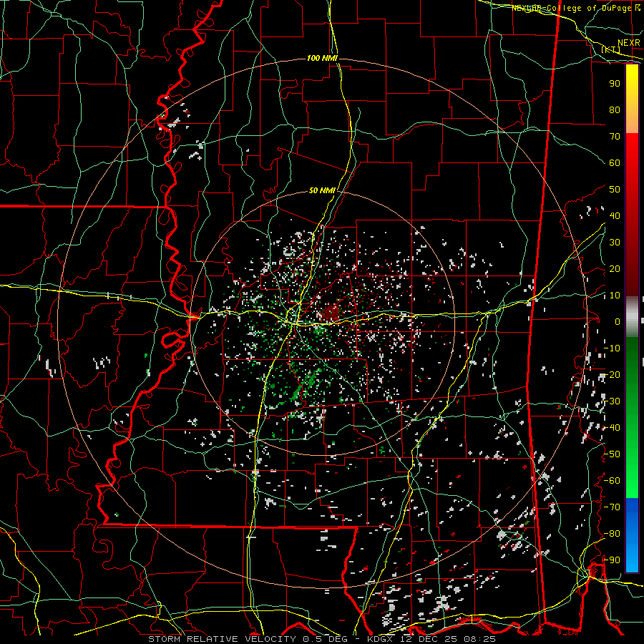Click the 20 value on velocity scale
The image size is (644, 644).
pyautogui.click(x=615, y=269)
